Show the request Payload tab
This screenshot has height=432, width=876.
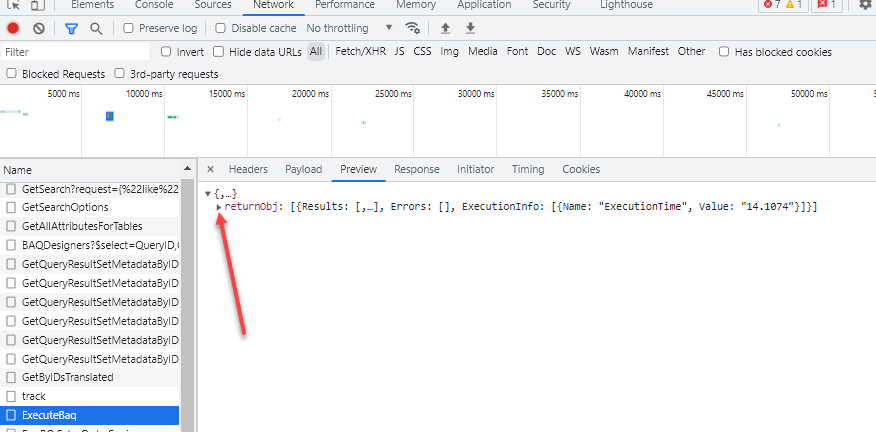pos(303,169)
